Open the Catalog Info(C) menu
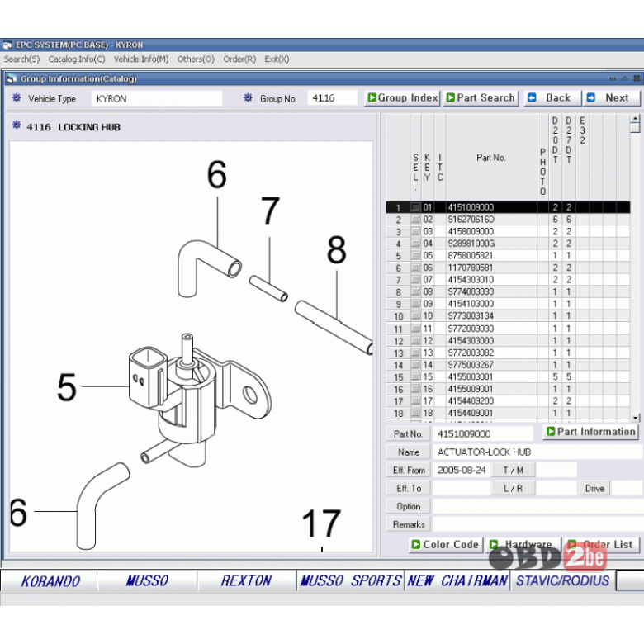Image resolution: width=644 pixels, height=644 pixels. 77,59
